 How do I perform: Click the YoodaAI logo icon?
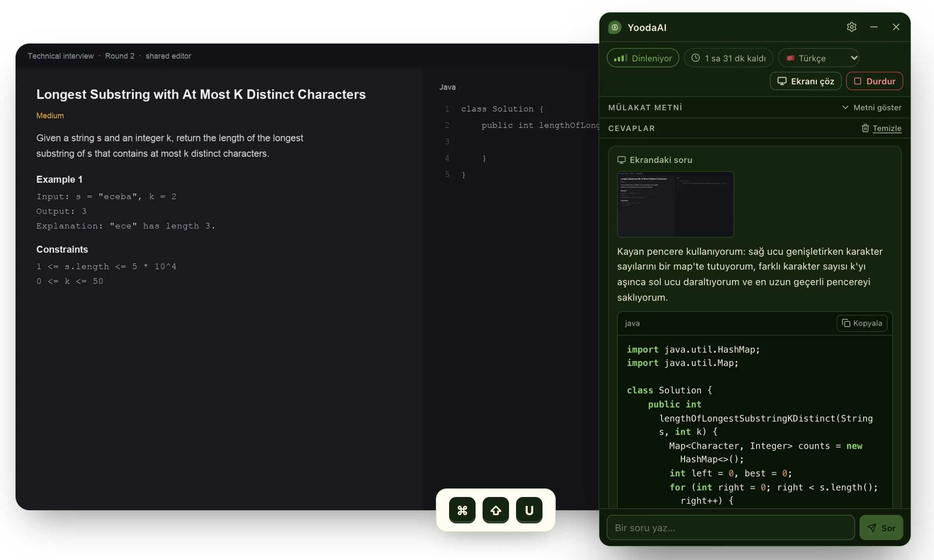pos(615,27)
